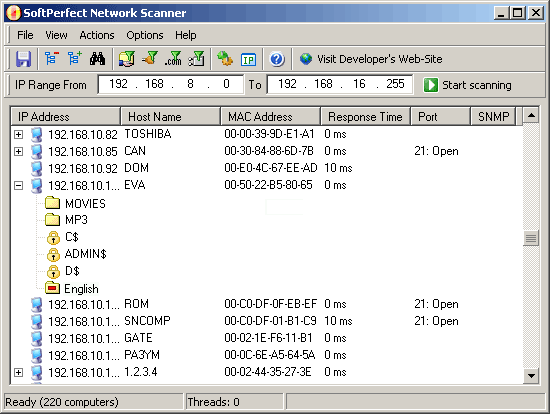The image size is (550, 414).
Task: Click 'Threads: 0' status bar entry
Action: pyautogui.click(x=213, y=402)
